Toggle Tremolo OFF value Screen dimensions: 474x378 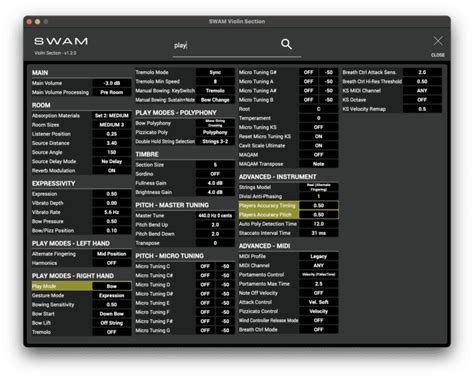click(112, 332)
